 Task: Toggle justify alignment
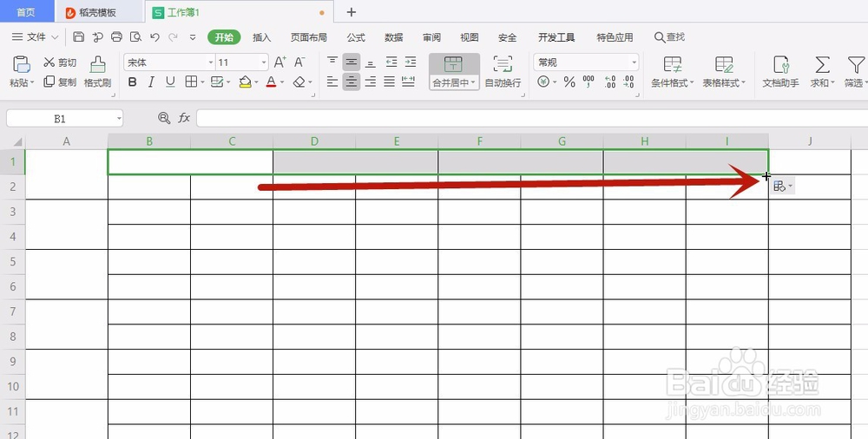click(390, 82)
